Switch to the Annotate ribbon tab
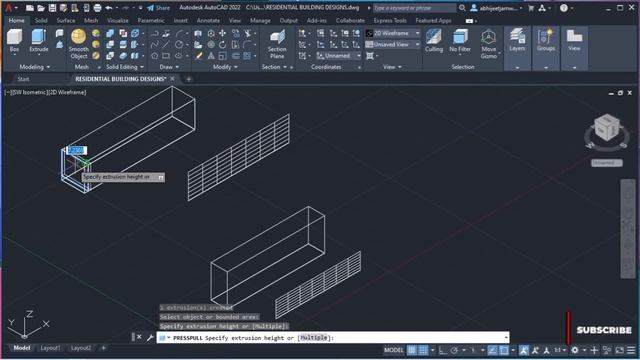The image size is (640, 360). point(208,20)
